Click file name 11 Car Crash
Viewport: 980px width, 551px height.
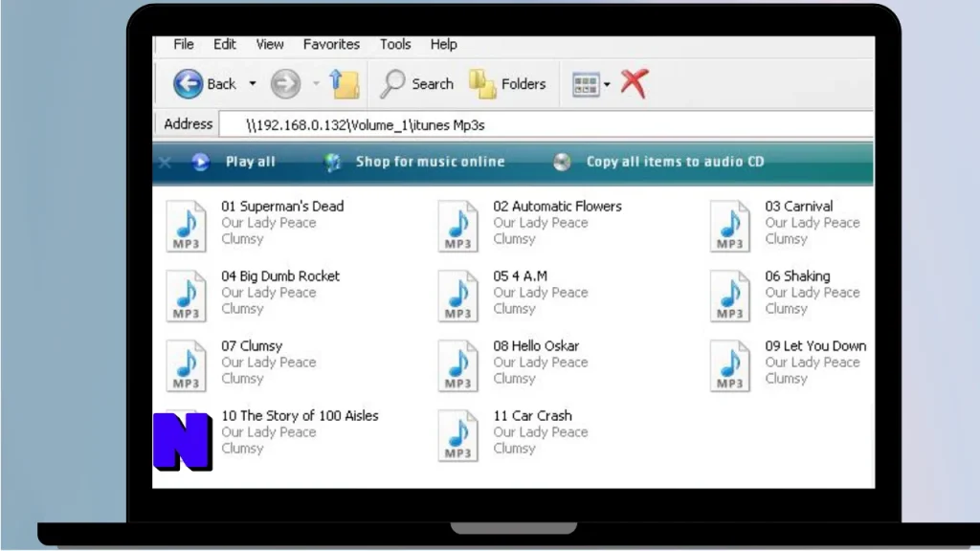[x=532, y=416]
